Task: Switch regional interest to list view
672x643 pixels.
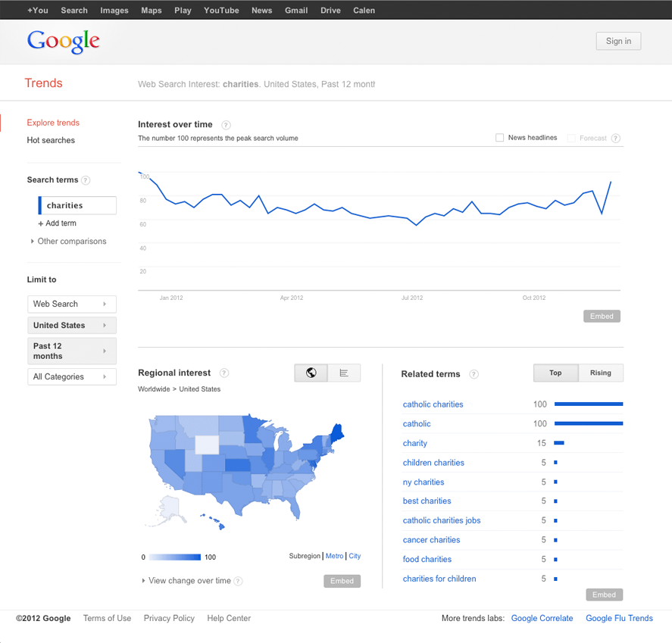Action: 344,373
